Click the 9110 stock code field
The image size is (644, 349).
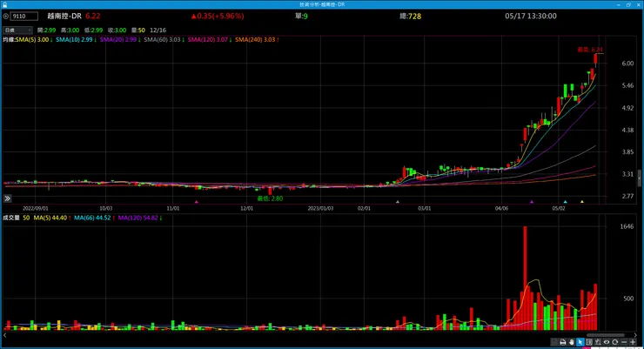(24, 17)
